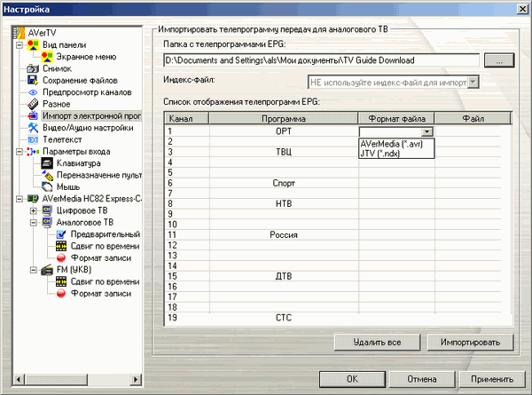Open the Индекс-файл combo box
The height and width of the screenshot is (395, 532).
[x=392, y=82]
